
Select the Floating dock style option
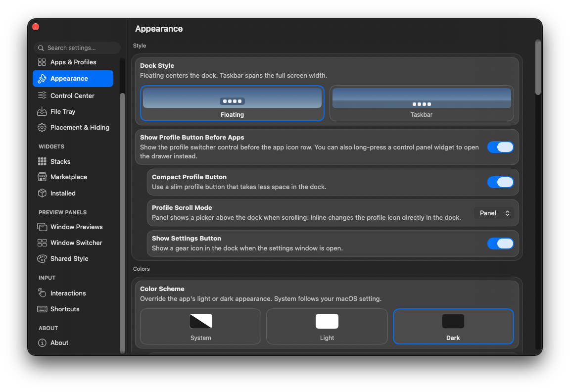[232, 103]
